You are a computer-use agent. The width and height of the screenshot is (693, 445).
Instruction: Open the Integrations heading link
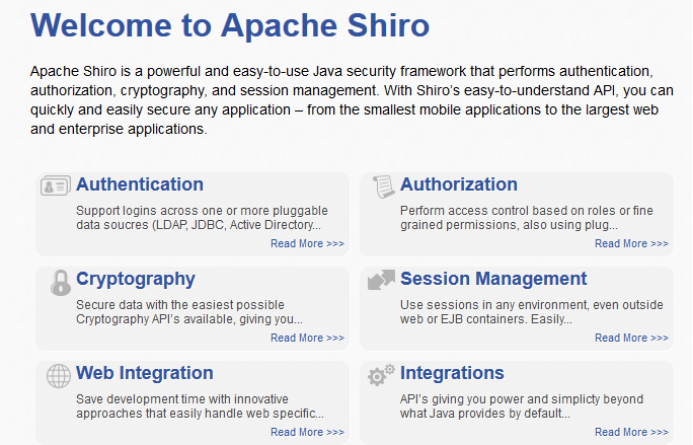pyautogui.click(x=452, y=373)
